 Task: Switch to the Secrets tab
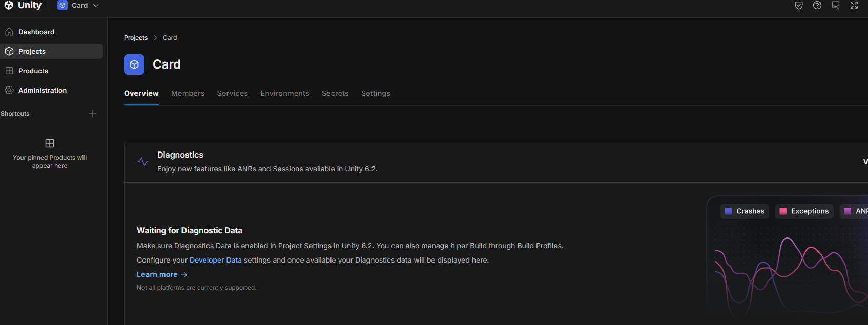pyautogui.click(x=335, y=93)
